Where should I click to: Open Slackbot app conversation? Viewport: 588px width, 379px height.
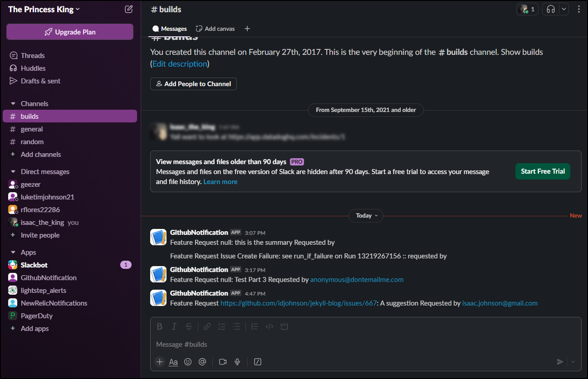click(x=70, y=265)
